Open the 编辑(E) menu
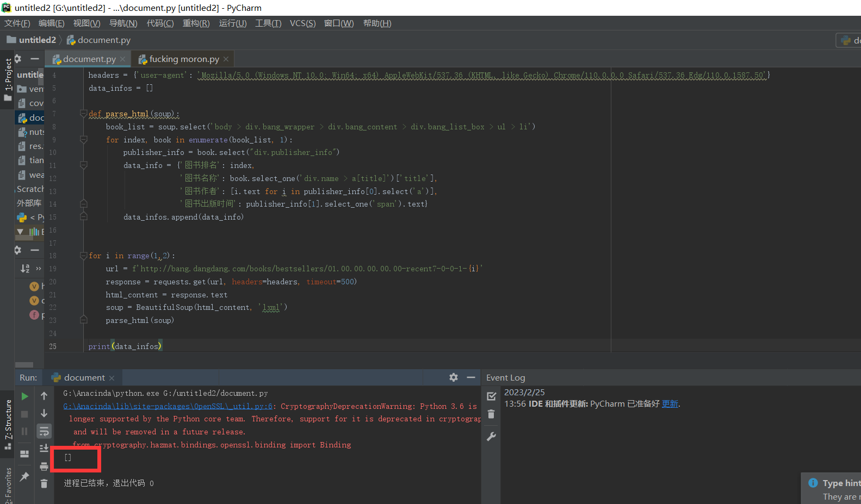This screenshot has height=504, width=861. coord(52,23)
